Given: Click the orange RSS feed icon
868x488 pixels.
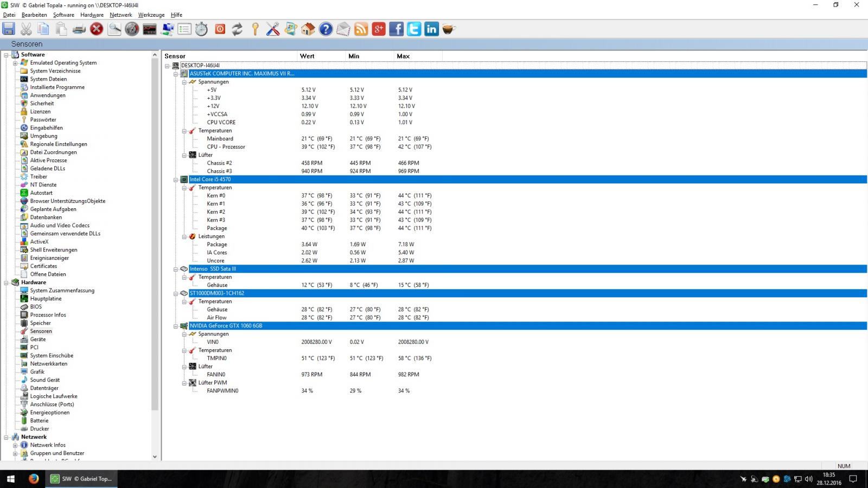Looking at the screenshot, I should [x=361, y=29].
